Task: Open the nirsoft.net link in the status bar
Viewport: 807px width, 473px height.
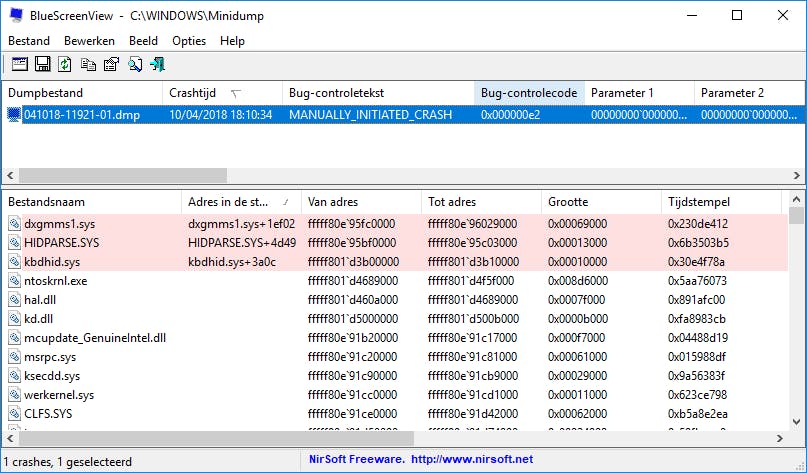Action: [x=471, y=460]
